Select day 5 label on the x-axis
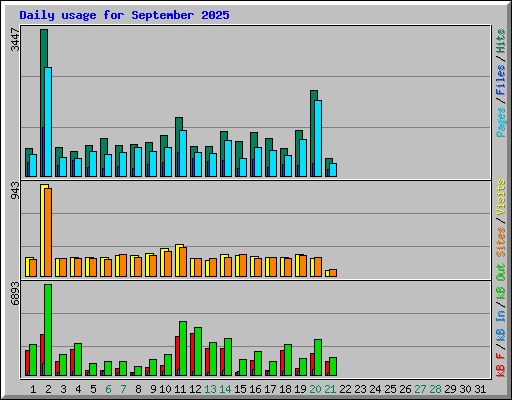The width and height of the screenshot is (512, 400). pyautogui.click(x=93, y=389)
